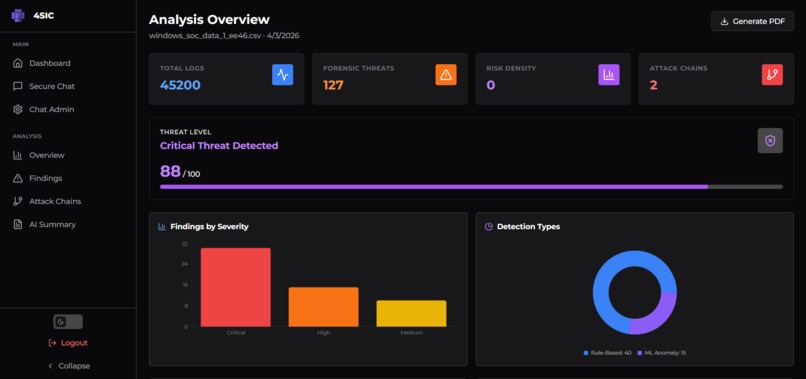This screenshot has width=806, height=379.
Task: Click the Analysis Overview heading
Action: pos(209,20)
